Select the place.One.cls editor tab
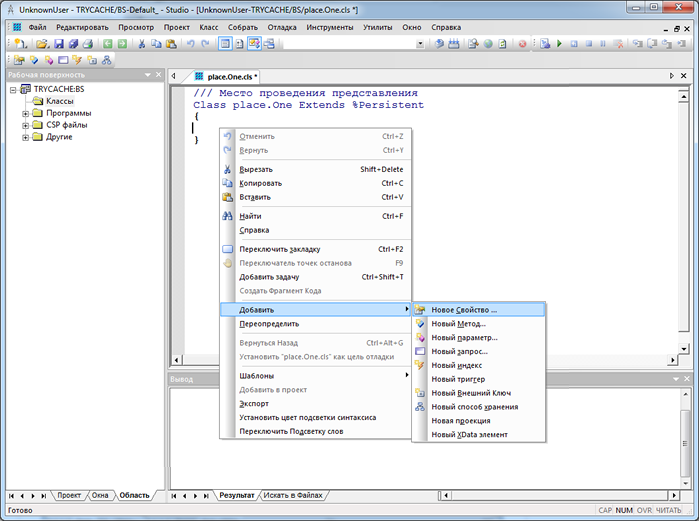This screenshot has height=521, width=699. (227, 77)
